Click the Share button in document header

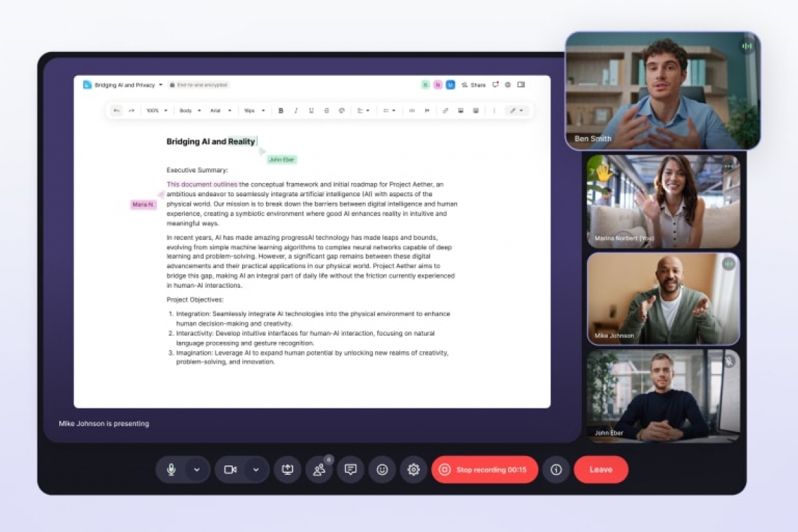pyautogui.click(x=474, y=85)
